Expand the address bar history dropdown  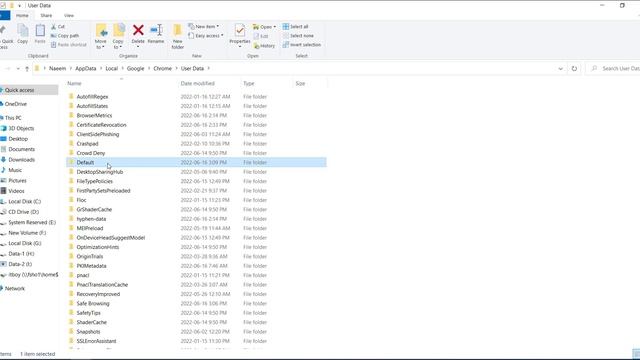tap(560, 69)
